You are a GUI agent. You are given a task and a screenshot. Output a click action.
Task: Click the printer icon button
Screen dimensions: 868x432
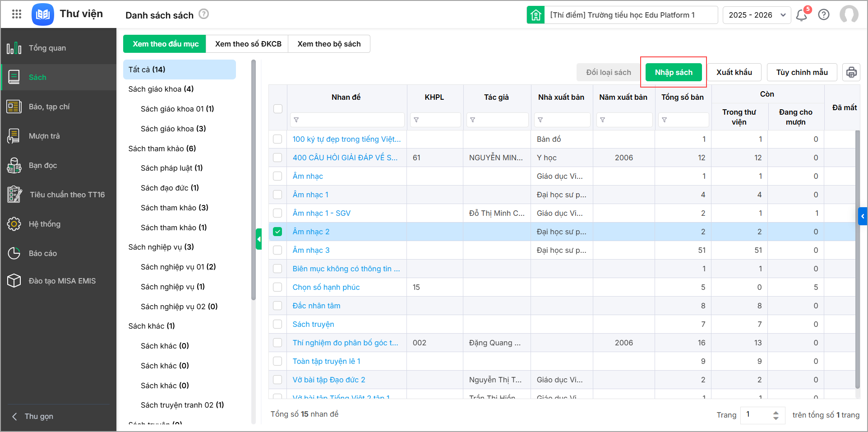[851, 72]
